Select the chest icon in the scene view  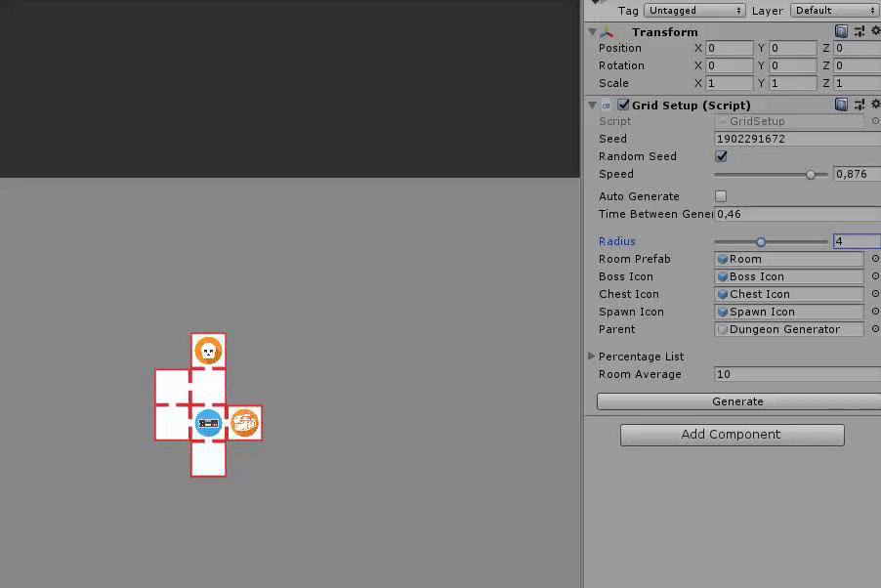(245, 422)
